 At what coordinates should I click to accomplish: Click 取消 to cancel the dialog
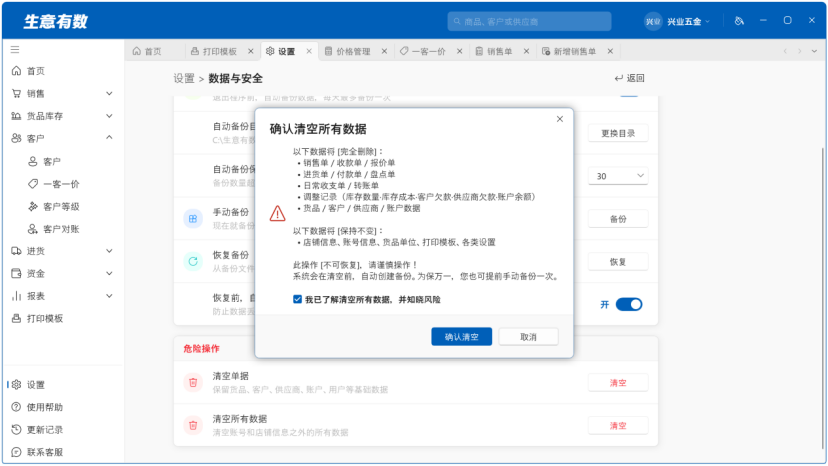[528, 337]
